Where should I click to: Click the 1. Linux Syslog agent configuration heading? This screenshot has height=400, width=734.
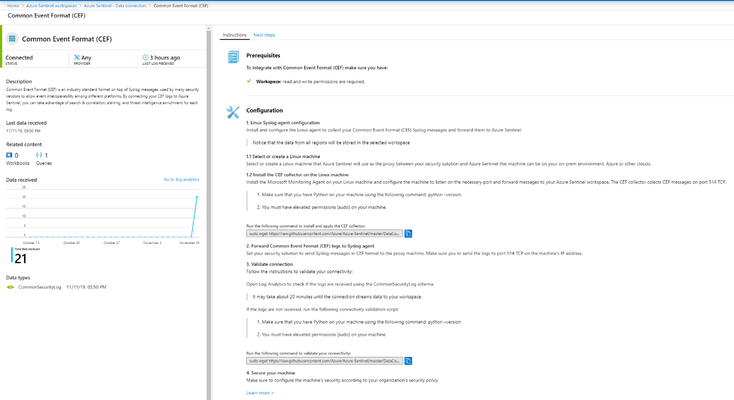click(283, 123)
